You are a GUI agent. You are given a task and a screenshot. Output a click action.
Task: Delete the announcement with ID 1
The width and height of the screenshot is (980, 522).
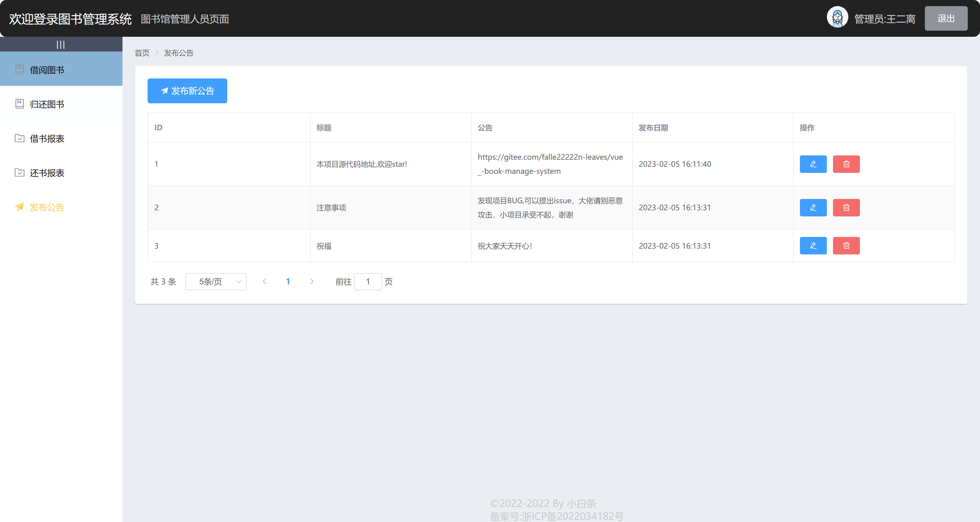click(x=846, y=164)
